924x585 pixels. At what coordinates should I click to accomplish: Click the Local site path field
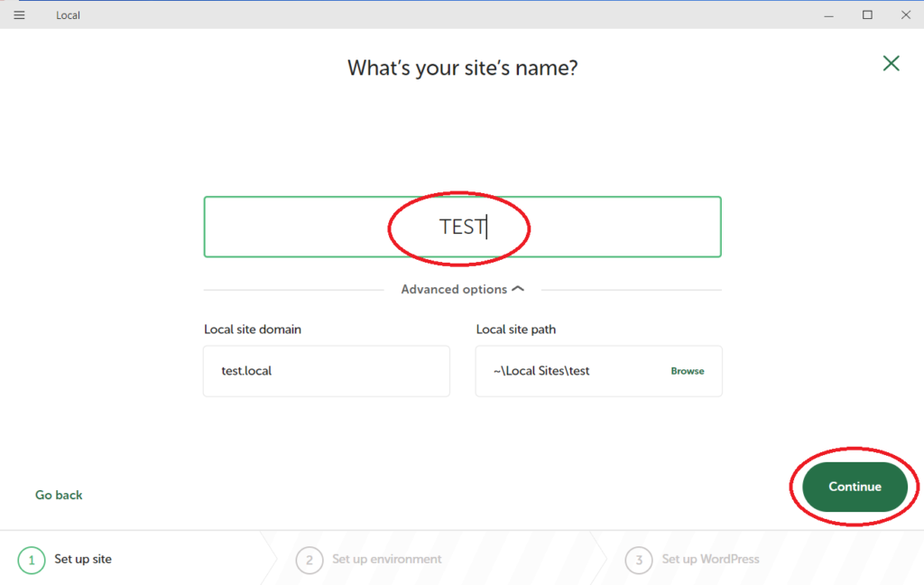[x=599, y=371]
